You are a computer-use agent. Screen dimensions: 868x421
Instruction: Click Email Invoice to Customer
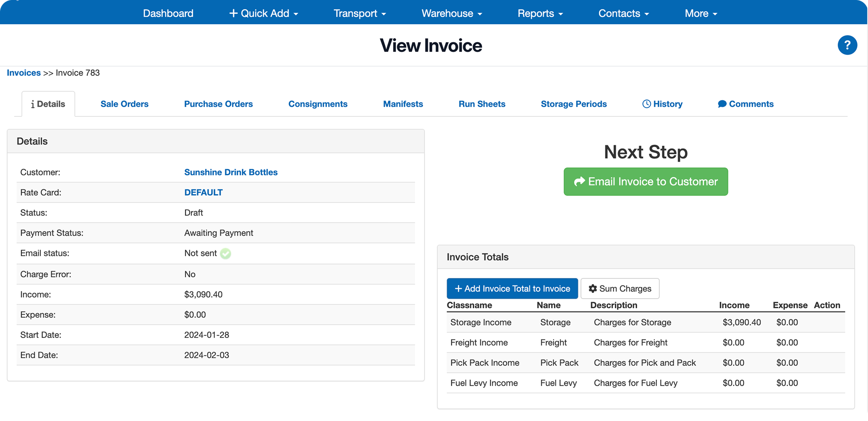tap(646, 182)
